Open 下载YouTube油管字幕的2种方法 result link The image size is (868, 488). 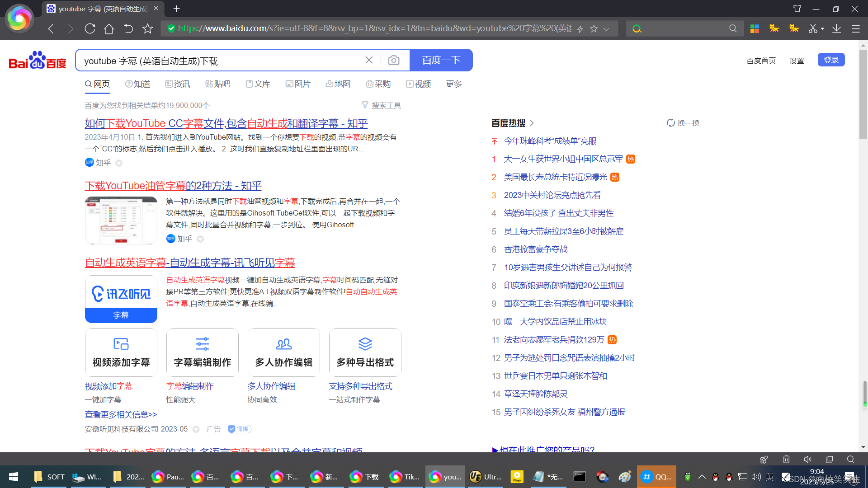[x=173, y=186]
